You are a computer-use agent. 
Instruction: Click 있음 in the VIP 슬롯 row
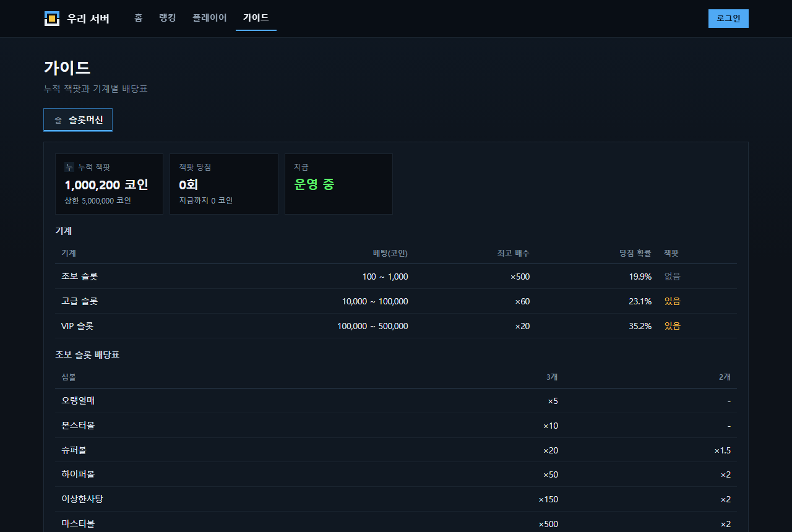[673, 326]
